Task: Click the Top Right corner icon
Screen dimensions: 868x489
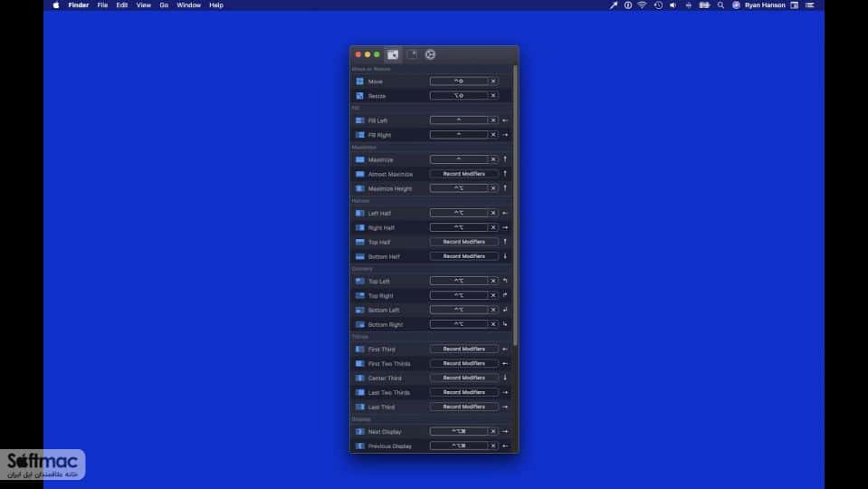Action: point(360,296)
